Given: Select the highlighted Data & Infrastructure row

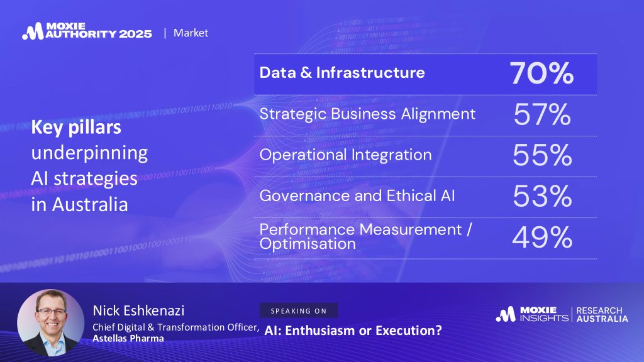Looking at the screenshot, I should point(342,72).
